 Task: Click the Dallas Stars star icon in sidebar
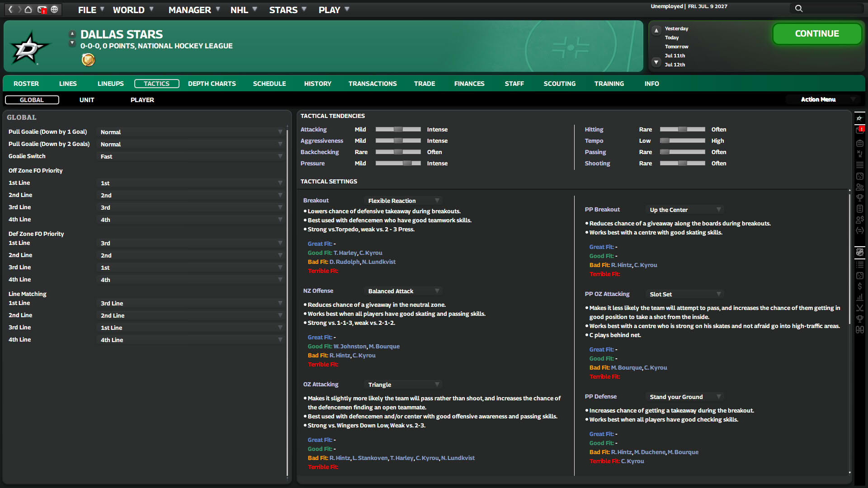859,118
